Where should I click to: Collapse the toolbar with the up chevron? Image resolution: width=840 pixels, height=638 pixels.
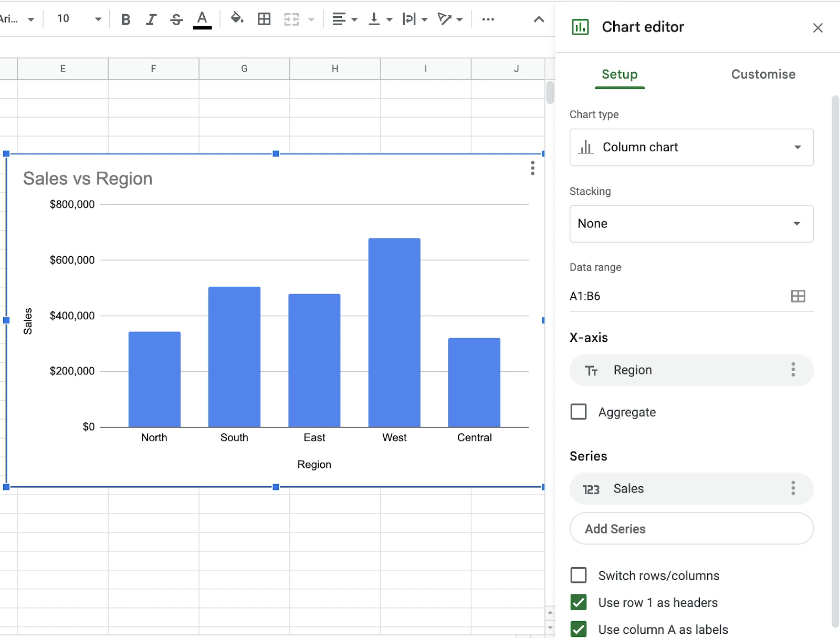[x=539, y=19]
